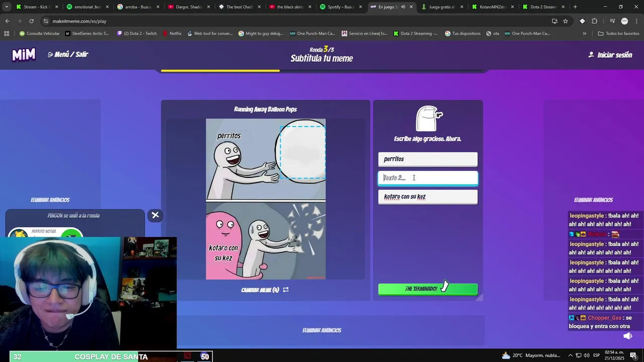644x362 pixels.
Task: Open the notification center icon
Action: click(x=633, y=355)
